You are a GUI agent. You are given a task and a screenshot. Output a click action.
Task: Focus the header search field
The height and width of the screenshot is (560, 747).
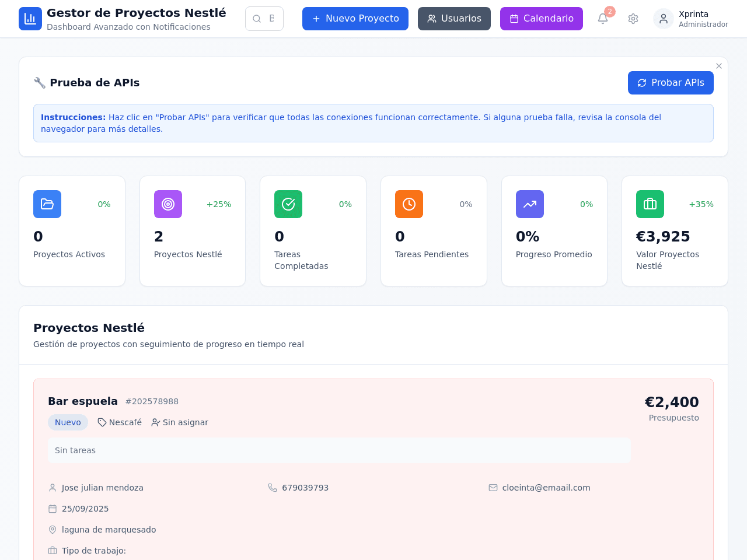(264, 19)
